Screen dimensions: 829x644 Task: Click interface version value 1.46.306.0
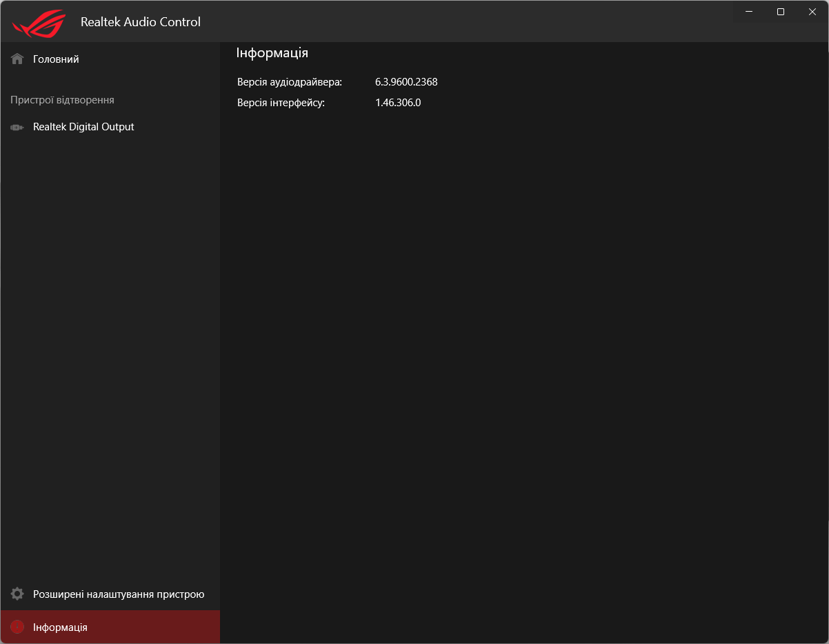point(398,103)
